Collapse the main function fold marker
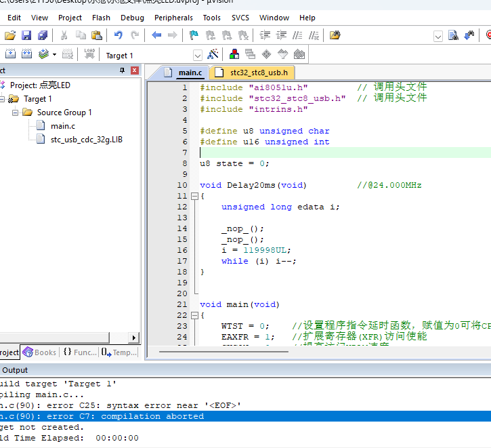 pyautogui.click(x=194, y=315)
